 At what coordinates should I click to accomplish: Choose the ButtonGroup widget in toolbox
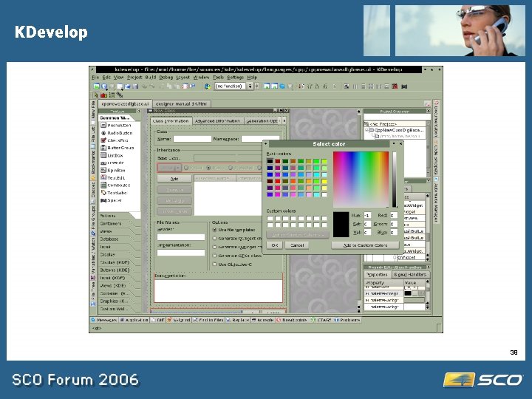tap(117, 148)
